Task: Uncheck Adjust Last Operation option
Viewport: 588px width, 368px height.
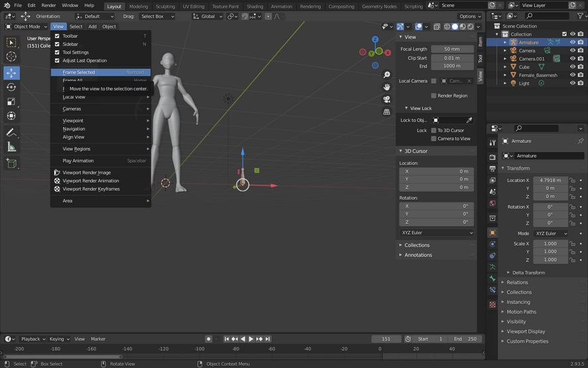Action: [x=57, y=60]
